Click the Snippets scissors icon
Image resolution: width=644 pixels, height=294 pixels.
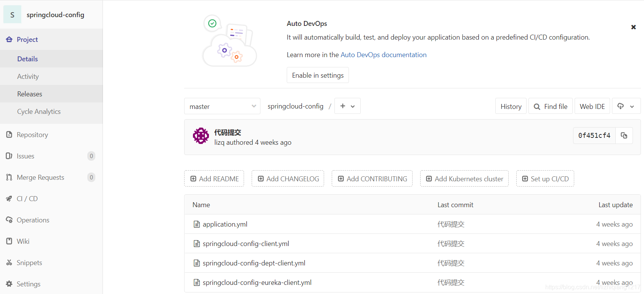(9, 262)
